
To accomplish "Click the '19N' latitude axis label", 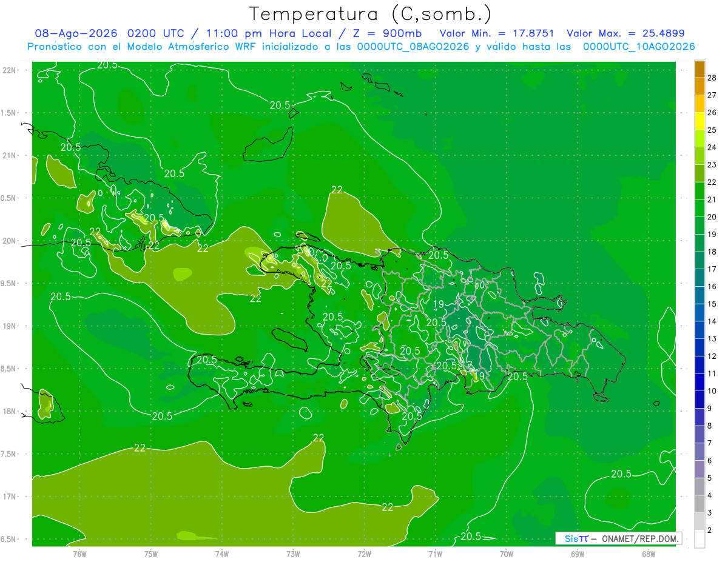I will pos(9,326).
